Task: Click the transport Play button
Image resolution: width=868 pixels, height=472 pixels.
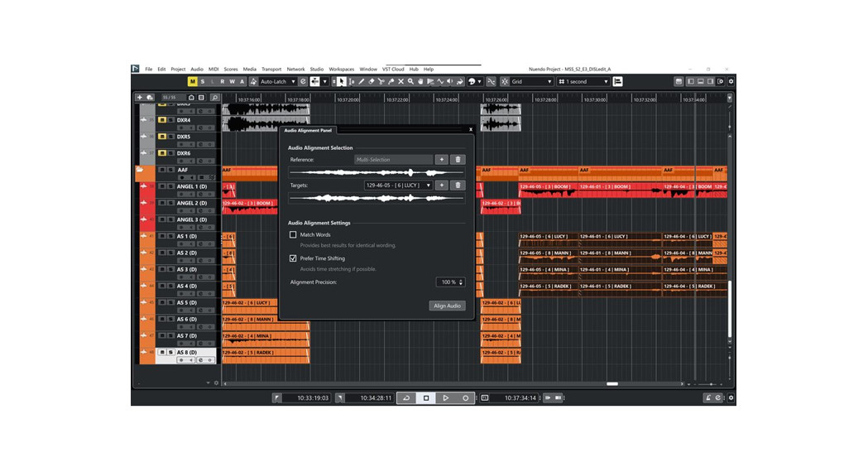Action: pyautogui.click(x=446, y=397)
